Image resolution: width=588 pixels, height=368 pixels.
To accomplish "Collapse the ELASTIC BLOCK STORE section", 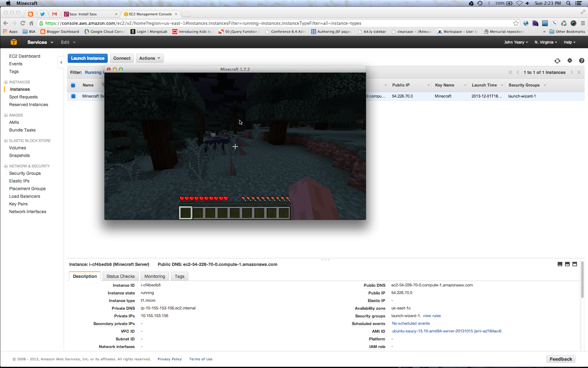I will tap(6, 141).
